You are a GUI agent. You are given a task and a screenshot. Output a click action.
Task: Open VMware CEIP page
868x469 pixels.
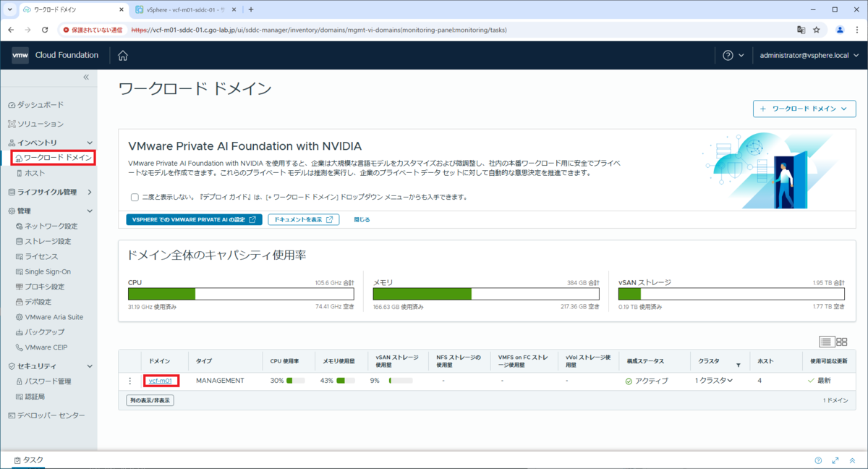click(41, 347)
